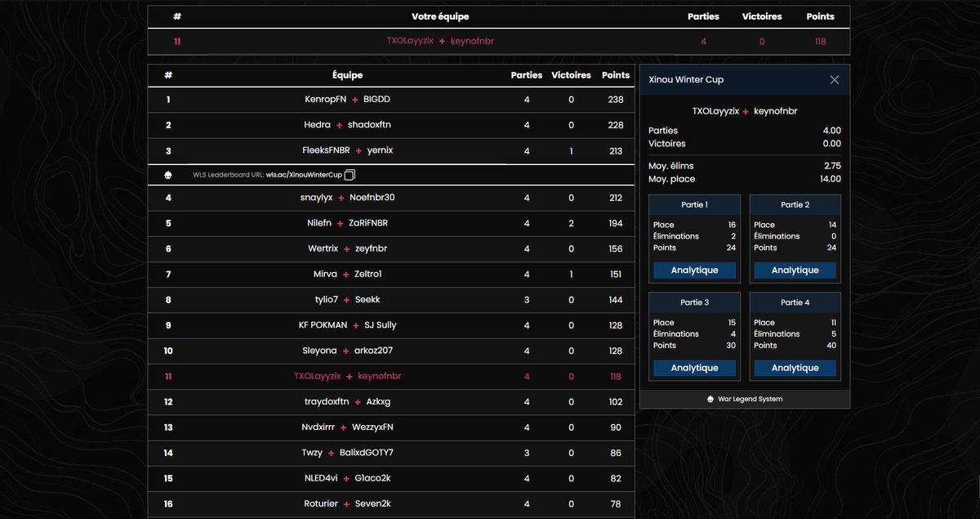This screenshot has height=519, width=980.
Task: Click the 228 points value
Action: click(616, 125)
